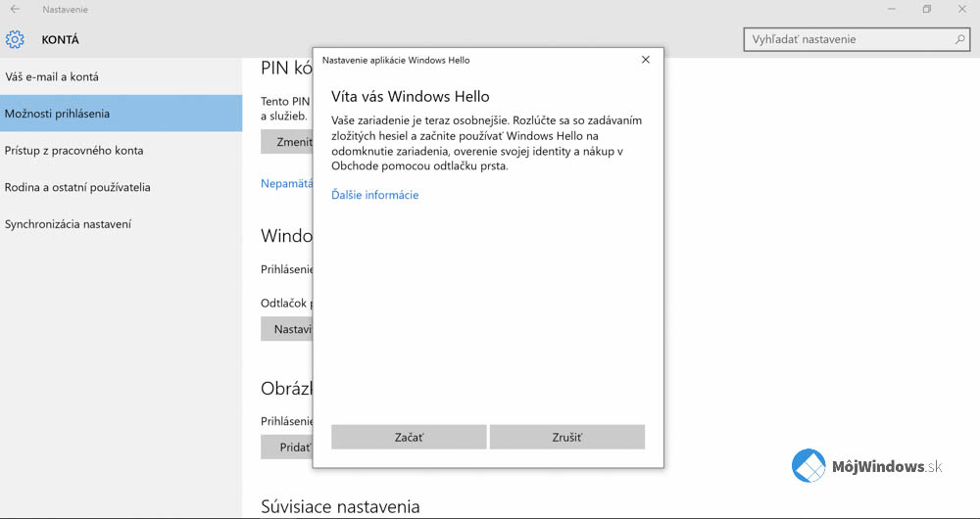Click the Nastavenie aplikácie Windows Hello title
This screenshot has height=519, width=980.
point(396,61)
